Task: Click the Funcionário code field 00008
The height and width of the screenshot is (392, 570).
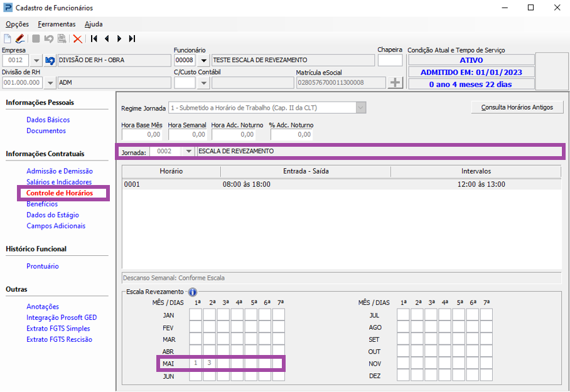Action: click(185, 60)
